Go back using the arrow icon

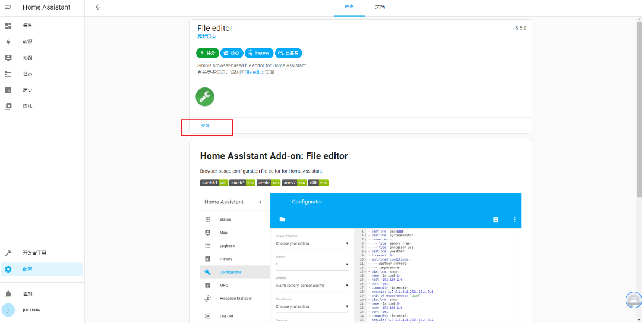point(98,7)
